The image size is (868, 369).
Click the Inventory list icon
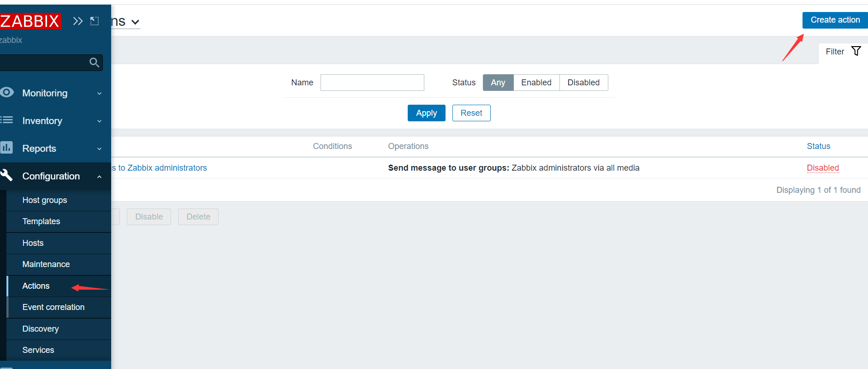(6, 120)
